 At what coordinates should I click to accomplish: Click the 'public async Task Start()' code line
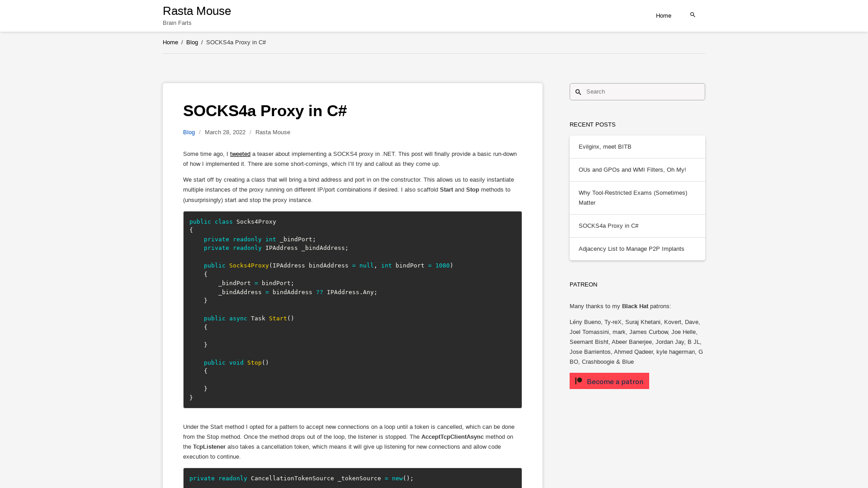coord(249,319)
